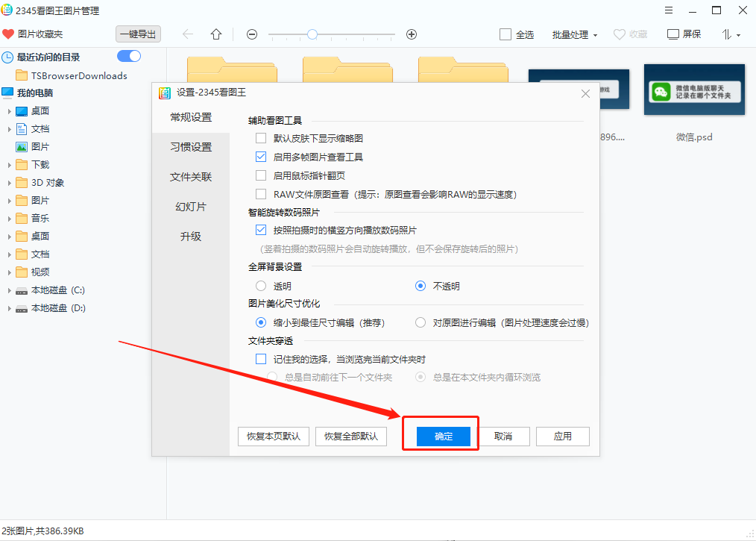Zoom in using the plus icon
The width and height of the screenshot is (756, 541).
pos(410,34)
